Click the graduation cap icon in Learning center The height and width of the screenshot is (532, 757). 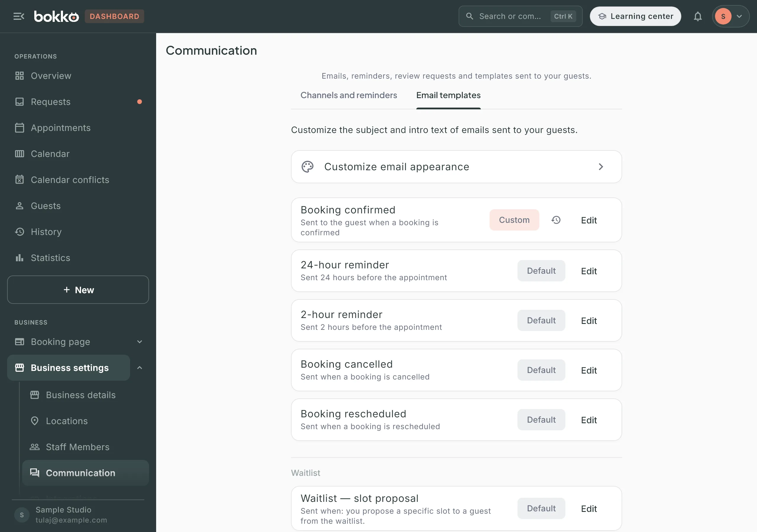coord(602,16)
